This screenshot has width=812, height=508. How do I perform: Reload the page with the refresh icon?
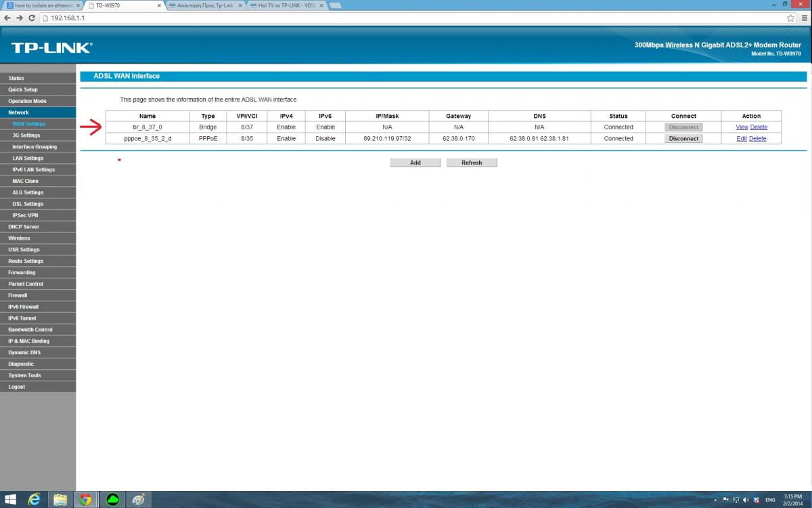(x=32, y=18)
